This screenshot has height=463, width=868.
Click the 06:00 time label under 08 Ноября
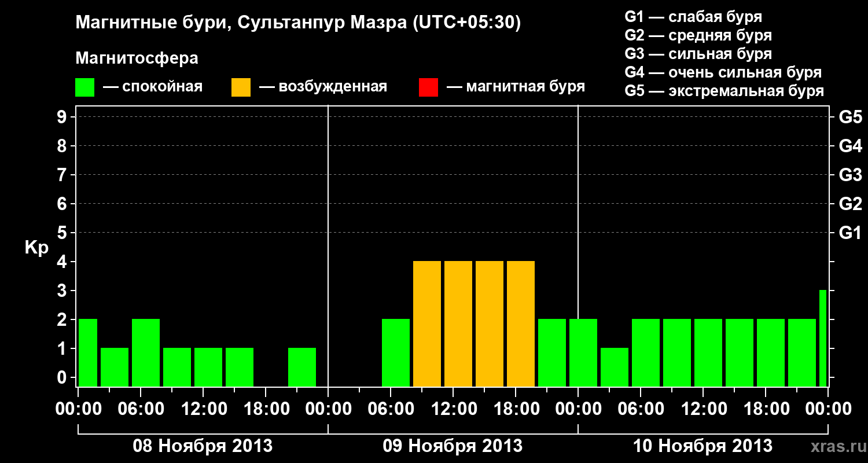coord(141,409)
